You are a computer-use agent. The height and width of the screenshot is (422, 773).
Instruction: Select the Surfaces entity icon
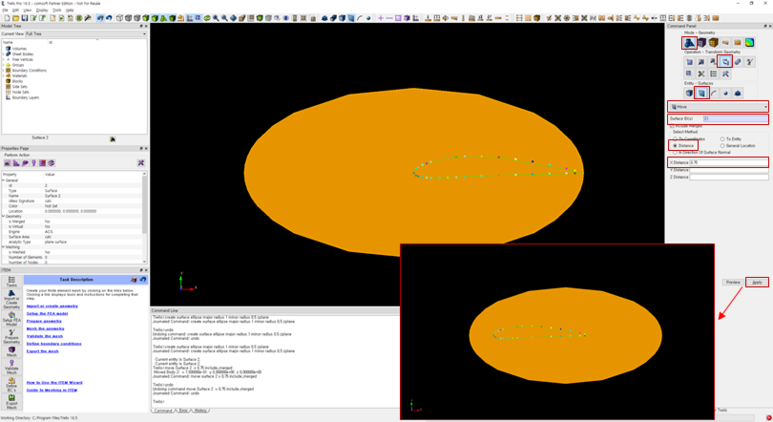point(702,93)
